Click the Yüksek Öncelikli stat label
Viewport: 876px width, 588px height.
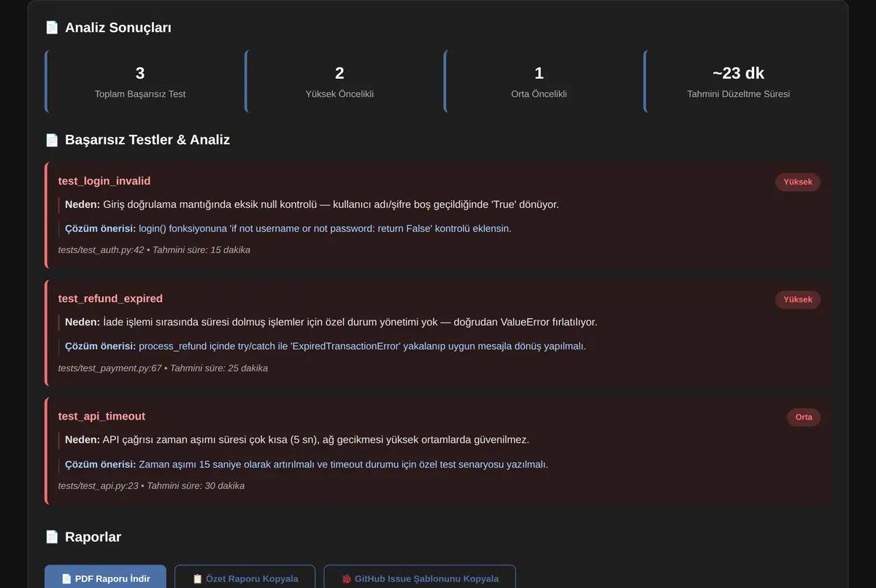(339, 93)
